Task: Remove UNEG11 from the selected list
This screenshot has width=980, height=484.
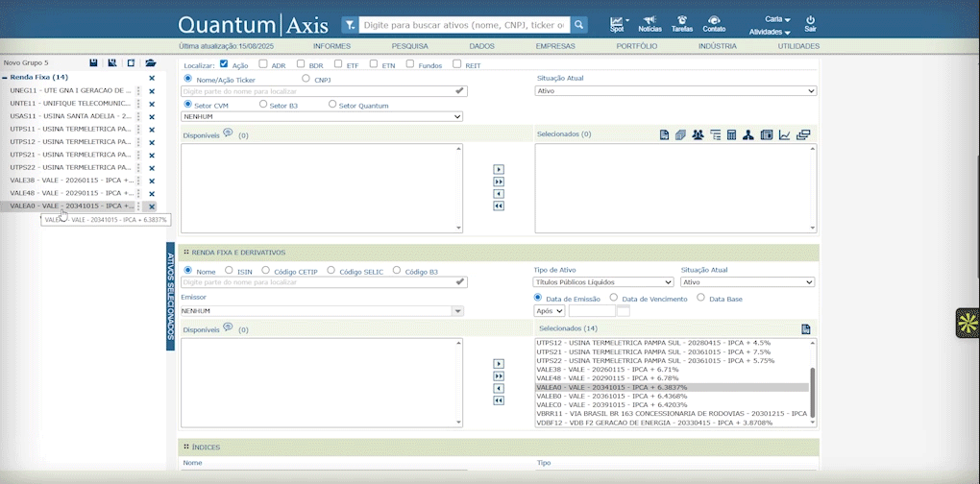Action: (151, 91)
